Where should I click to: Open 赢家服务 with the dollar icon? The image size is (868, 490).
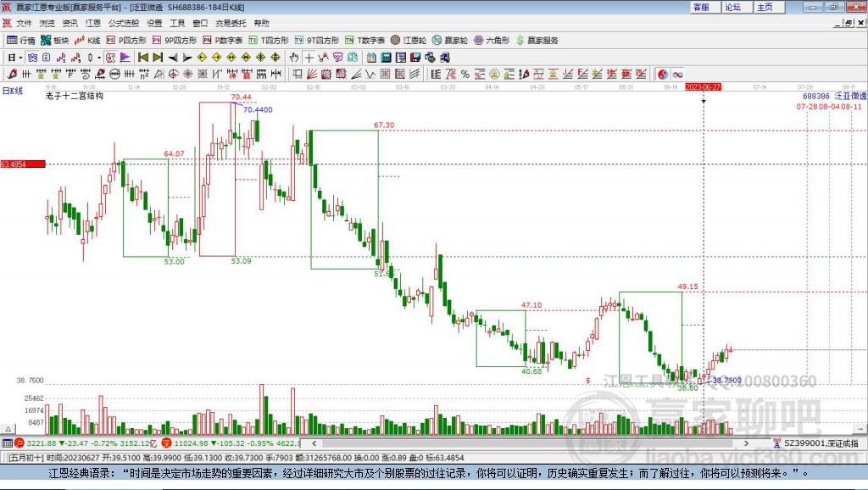tap(537, 41)
